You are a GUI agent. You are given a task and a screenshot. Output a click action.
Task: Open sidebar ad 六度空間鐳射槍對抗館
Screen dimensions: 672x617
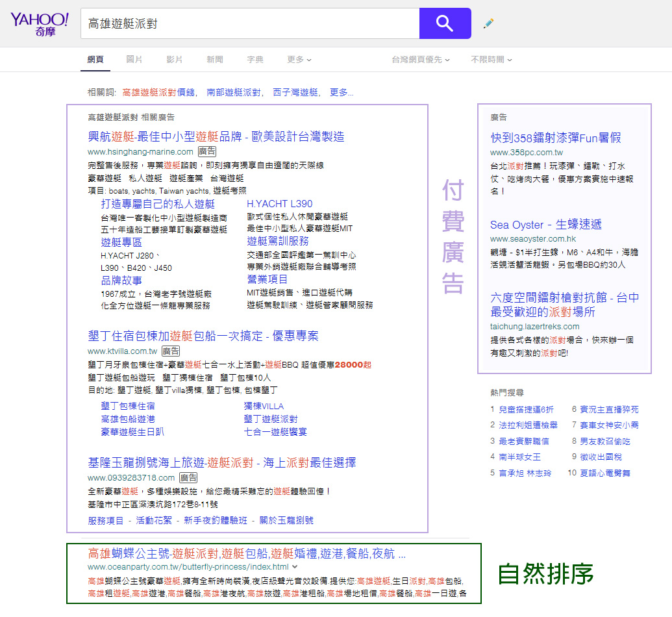tap(564, 305)
